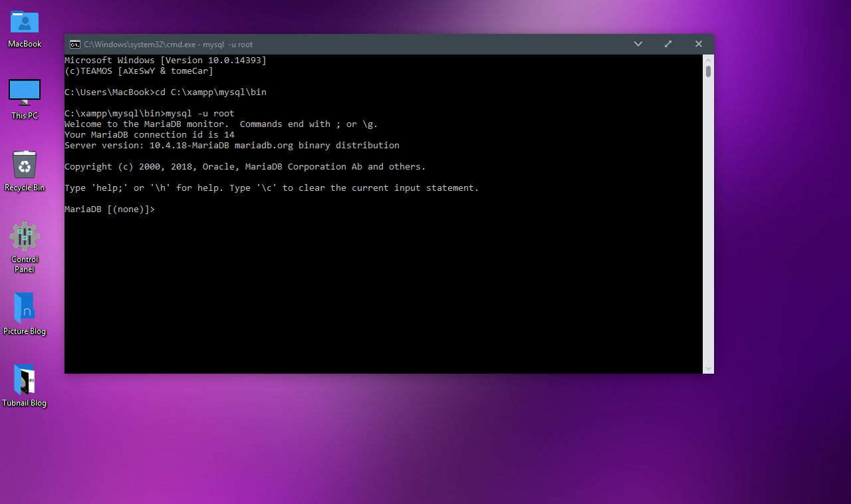Click the scrollbar up arrow
The width and height of the screenshot is (851, 504).
click(x=707, y=59)
